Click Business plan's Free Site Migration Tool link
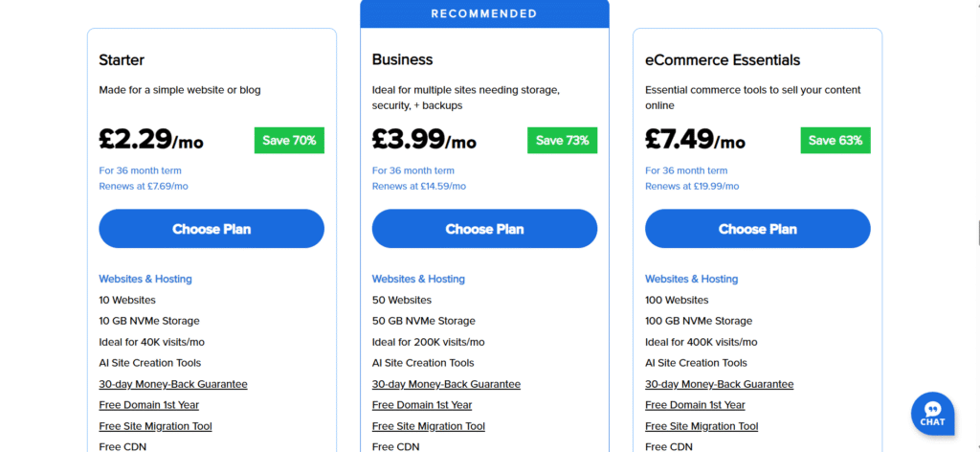980x452 pixels. (428, 426)
